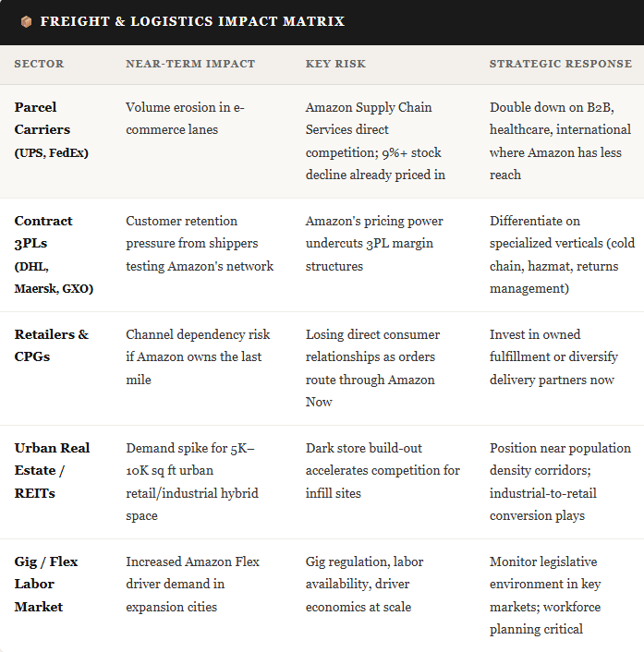Click the Losing direct consumer relationships cell
The height and width of the screenshot is (652, 644).
tap(372, 368)
